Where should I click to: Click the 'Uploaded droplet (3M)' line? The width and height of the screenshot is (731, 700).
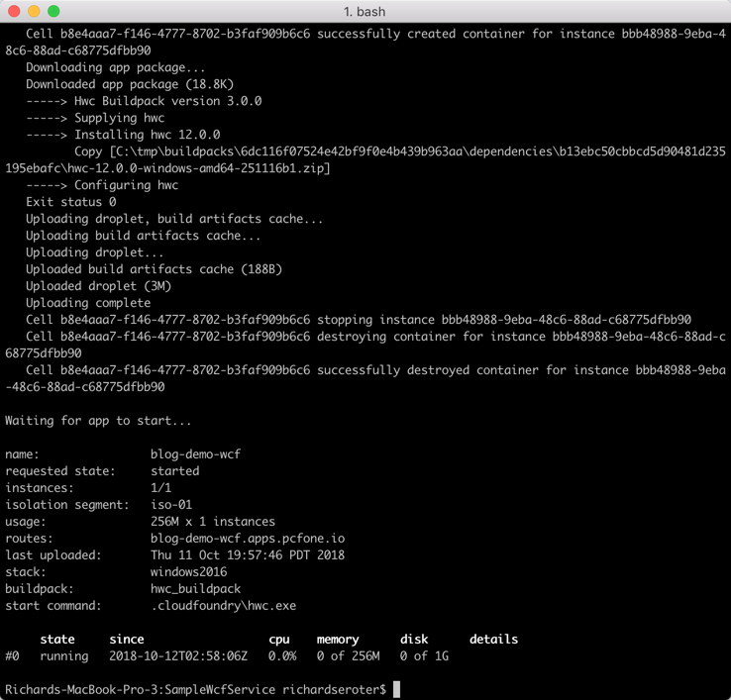(x=98, y=286)
